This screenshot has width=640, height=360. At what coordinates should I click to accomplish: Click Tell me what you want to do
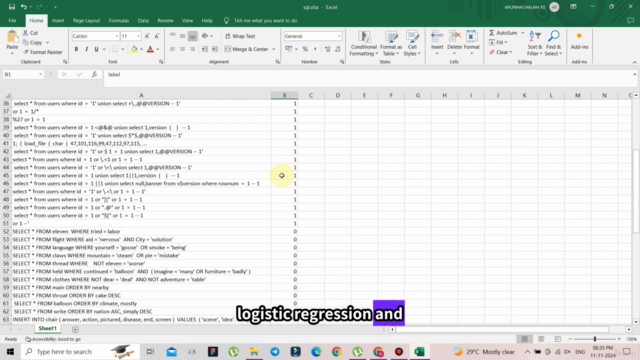point(265,20)
